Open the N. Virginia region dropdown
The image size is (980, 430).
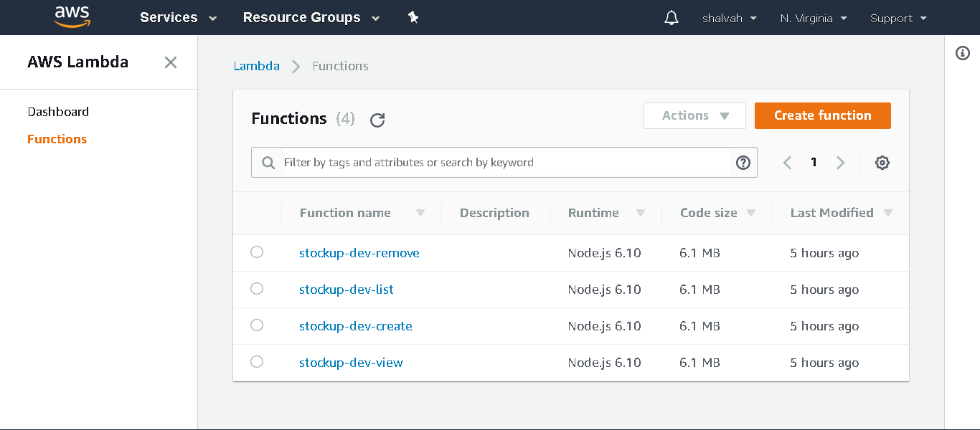point(814,19)
